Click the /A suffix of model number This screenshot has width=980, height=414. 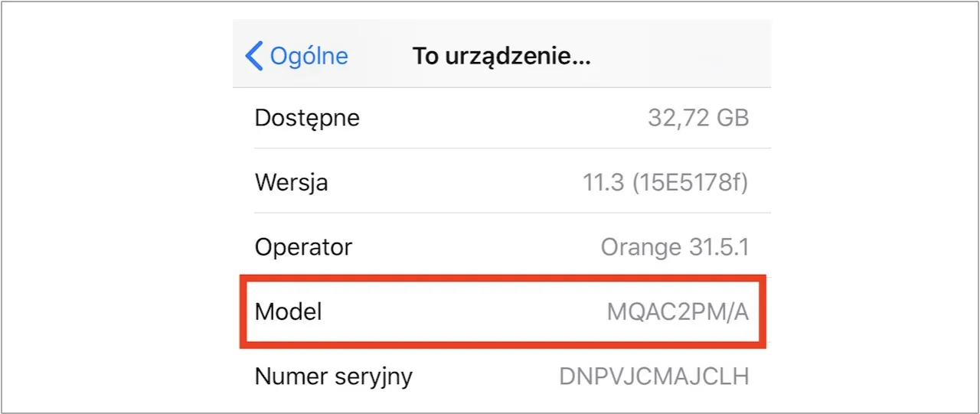click(737, 312)
